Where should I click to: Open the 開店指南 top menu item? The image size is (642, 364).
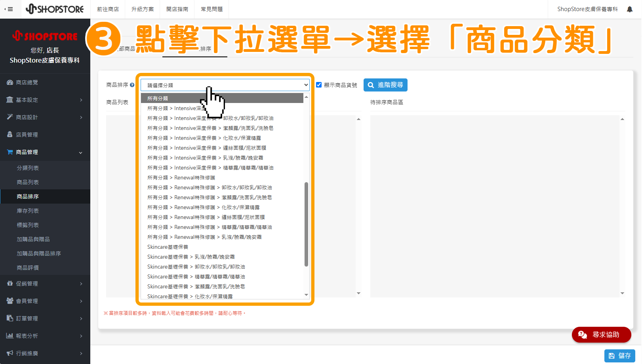pyautogui.click(x=177, y=9)
